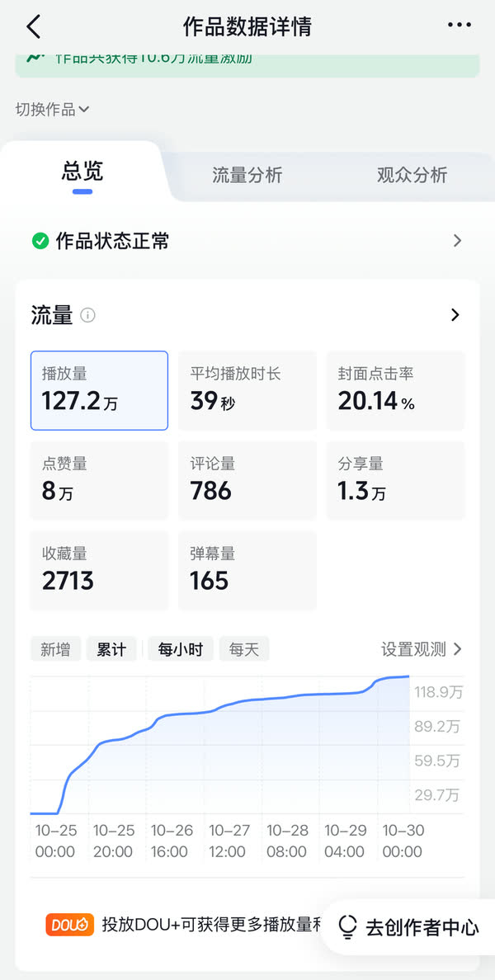Click the 10-30 00:00 axis label
This screenshot has height=980, width=495.
pos(403,841)
